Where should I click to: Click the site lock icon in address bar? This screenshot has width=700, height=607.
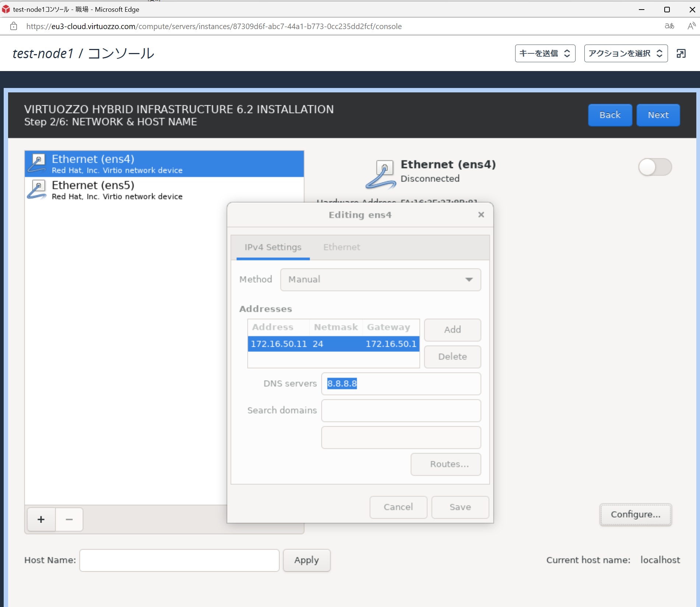tap(14, 26)
